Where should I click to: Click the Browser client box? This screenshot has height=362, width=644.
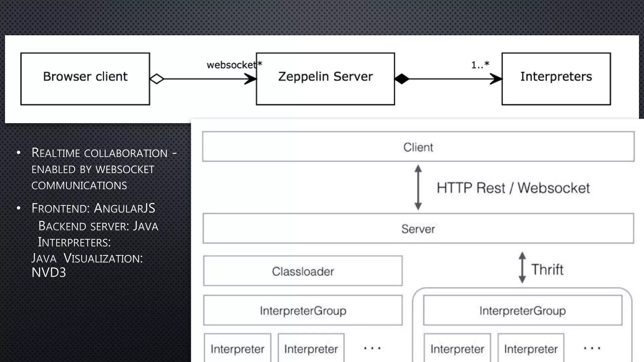(85, 79)
